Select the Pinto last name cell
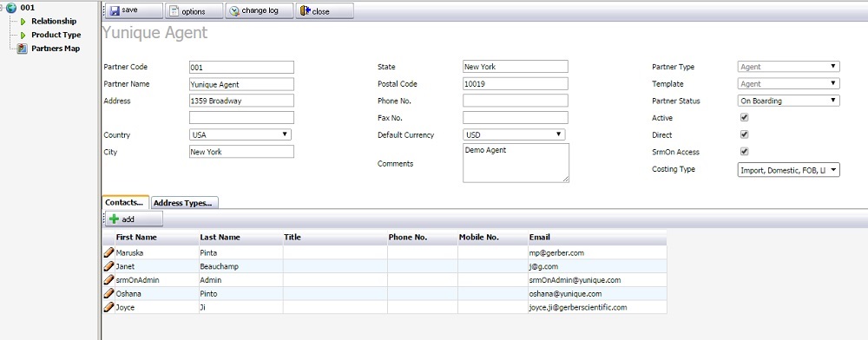 click(240, 293)
